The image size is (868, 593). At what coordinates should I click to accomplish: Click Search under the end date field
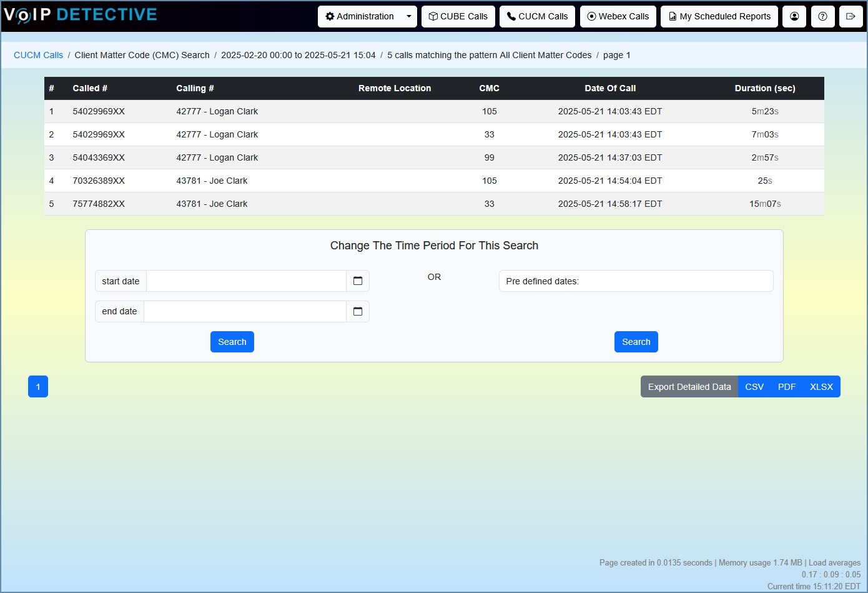(232, 342)
